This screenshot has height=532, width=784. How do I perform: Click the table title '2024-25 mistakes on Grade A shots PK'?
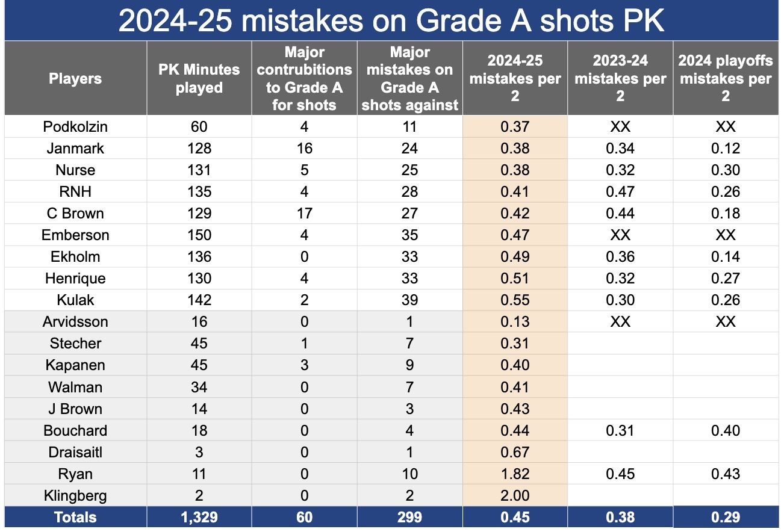(x=391, y=20)
